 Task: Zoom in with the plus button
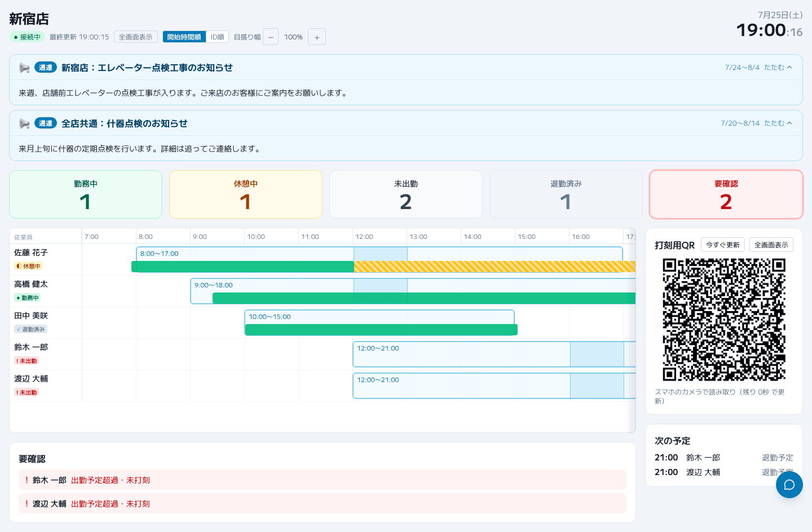(317, 37)
